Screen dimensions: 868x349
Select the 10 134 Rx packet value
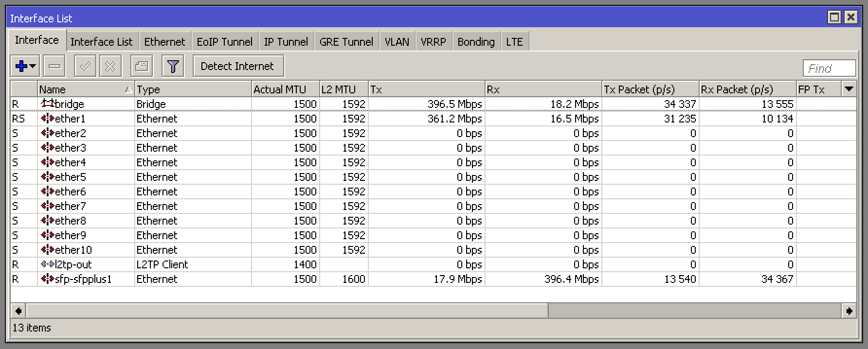777,119
